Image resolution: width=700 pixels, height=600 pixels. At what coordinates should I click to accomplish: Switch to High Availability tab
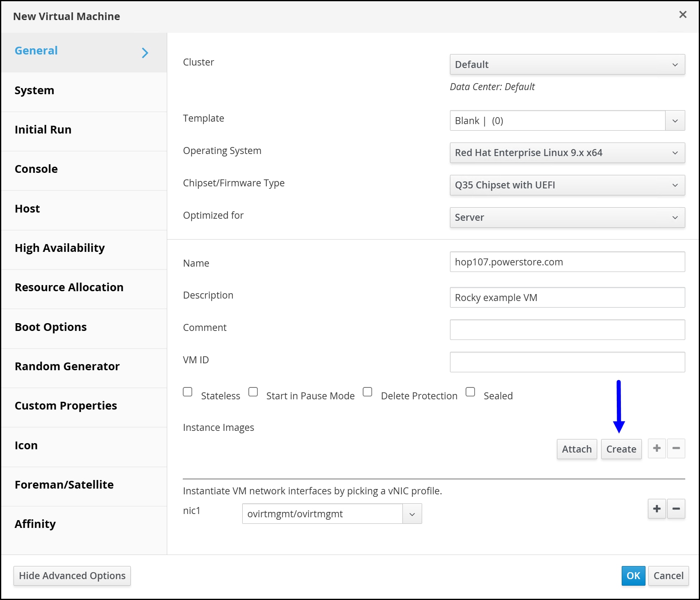(x=84, y=250)
